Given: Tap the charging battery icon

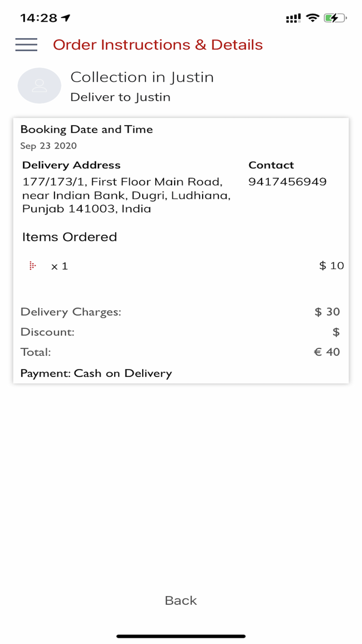Looking at the screenshot, I should (334, 17).
